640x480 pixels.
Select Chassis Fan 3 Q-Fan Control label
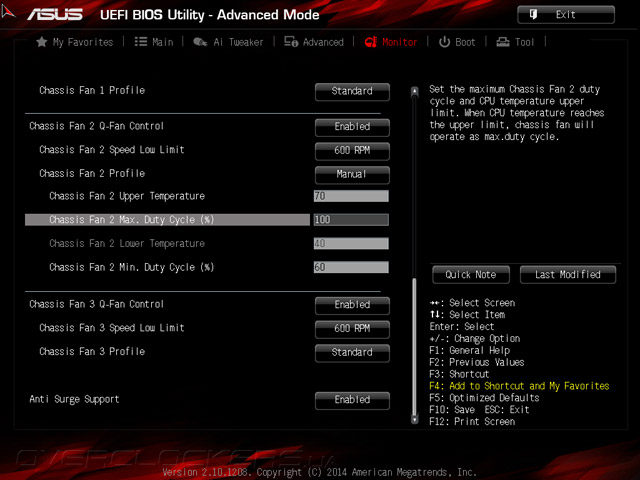97,304
